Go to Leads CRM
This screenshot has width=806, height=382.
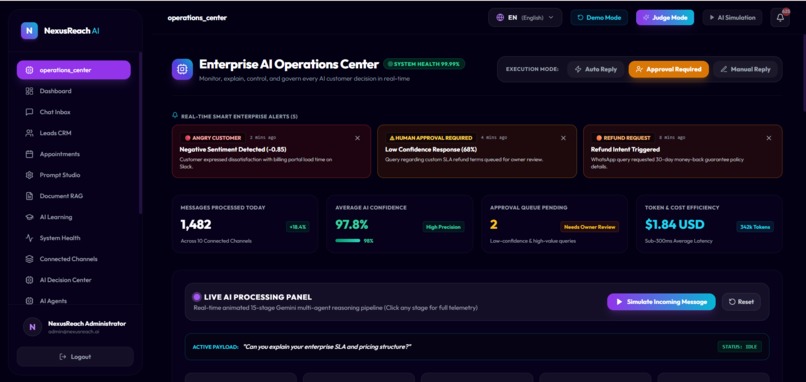pyautogui.click(x=74, y=133)
